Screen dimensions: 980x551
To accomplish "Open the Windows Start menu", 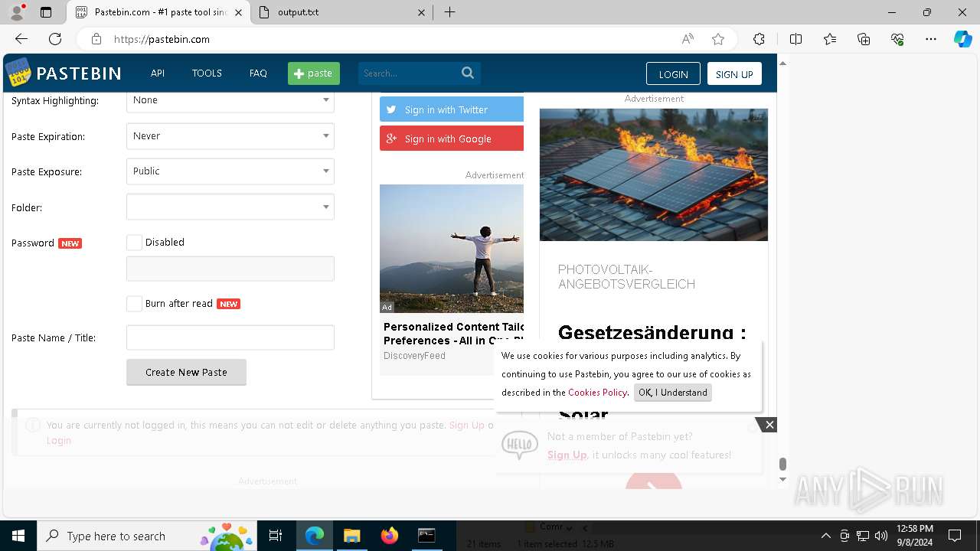I will (x=18, y=536).
